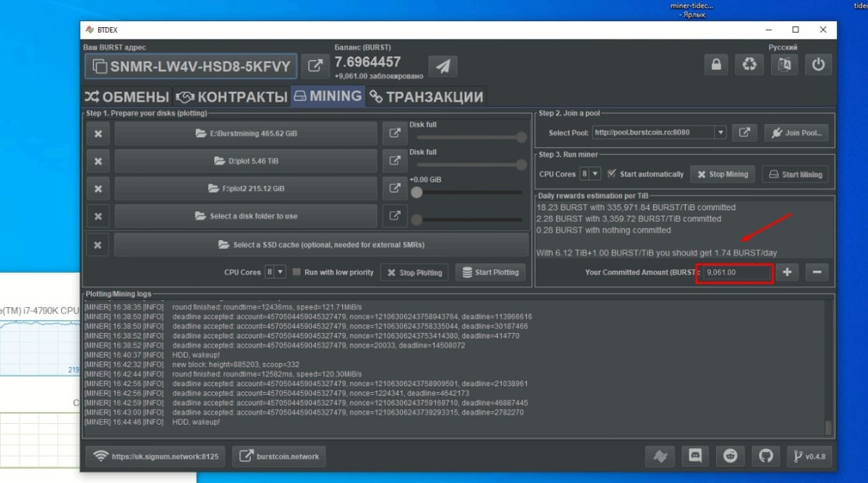Click the committed amount field 9,061.00
868x483 pixels.
click(736, 273)
